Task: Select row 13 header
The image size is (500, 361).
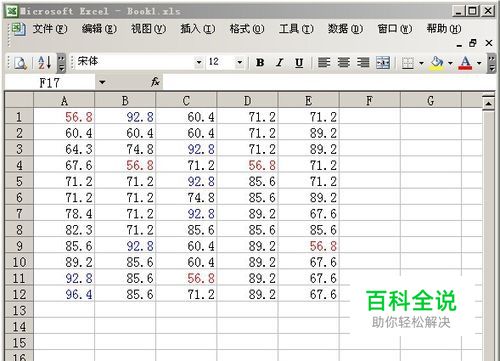Action: (x=19, y=310)
